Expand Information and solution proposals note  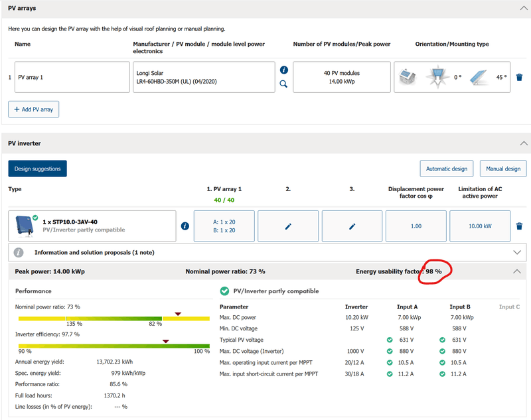518,252
